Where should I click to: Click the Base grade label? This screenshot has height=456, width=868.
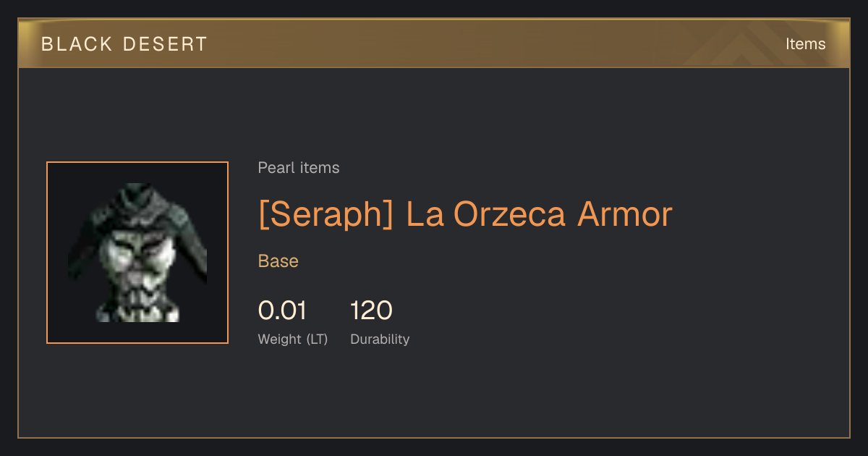point(278,261)
